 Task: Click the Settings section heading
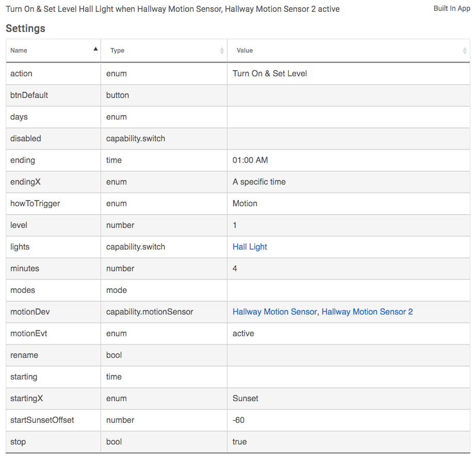pyautogui.click(x=26, y=28)
